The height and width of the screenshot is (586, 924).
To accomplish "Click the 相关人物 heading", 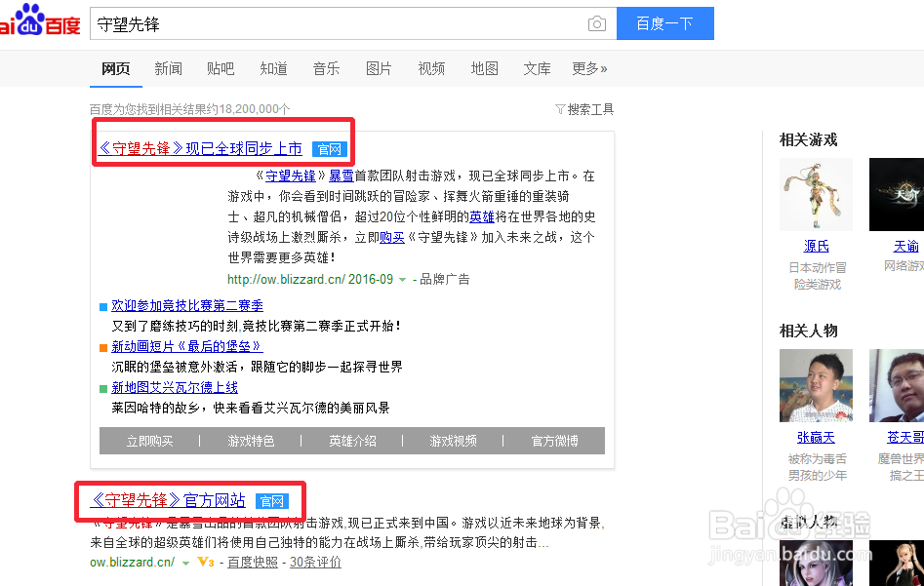I will click(x=808, y=331).
